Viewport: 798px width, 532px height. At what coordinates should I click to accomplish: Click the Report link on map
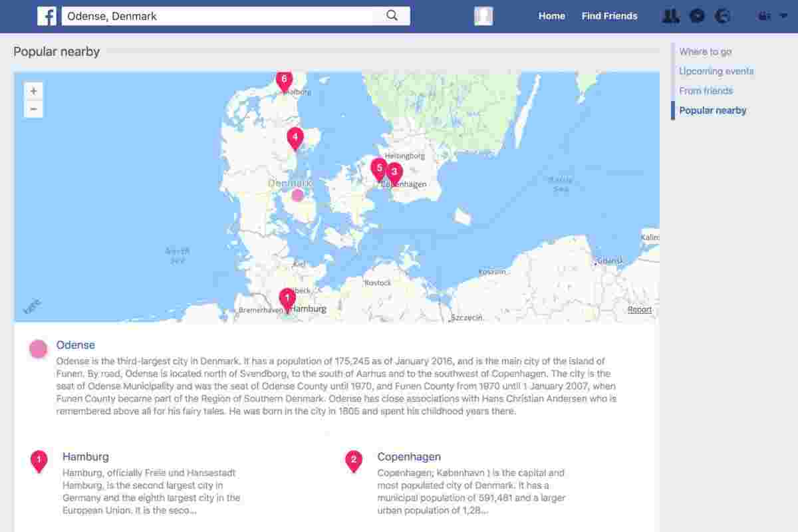tap(640, 310)
